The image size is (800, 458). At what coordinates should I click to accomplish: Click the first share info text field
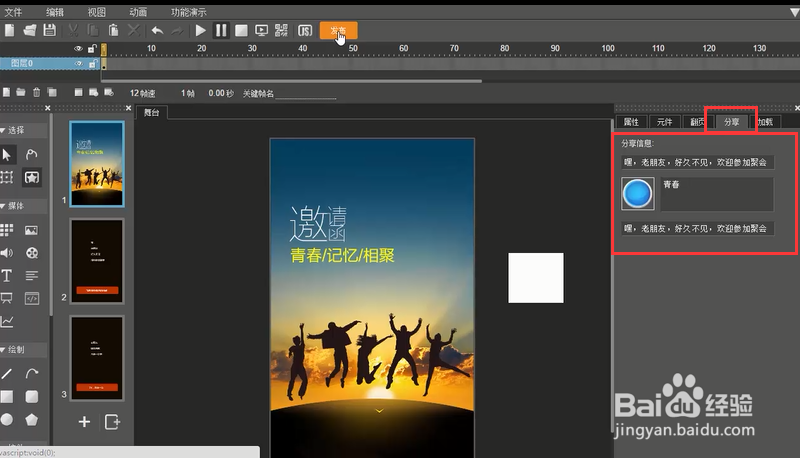point(697,162)
